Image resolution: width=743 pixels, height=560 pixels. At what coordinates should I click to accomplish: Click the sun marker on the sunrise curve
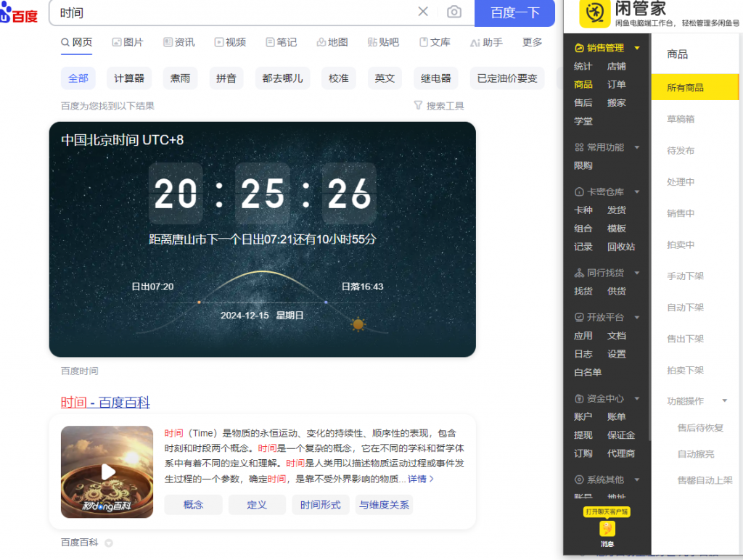[x=358, y=324]
